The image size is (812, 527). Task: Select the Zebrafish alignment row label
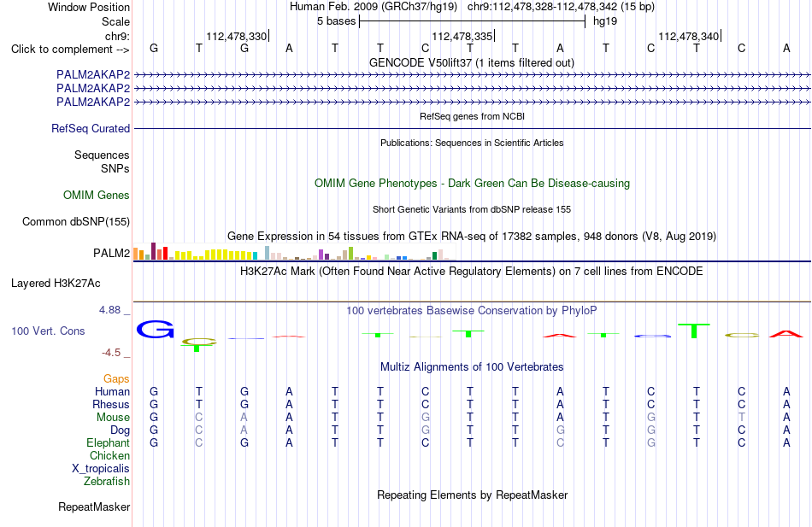pos(107,482)
